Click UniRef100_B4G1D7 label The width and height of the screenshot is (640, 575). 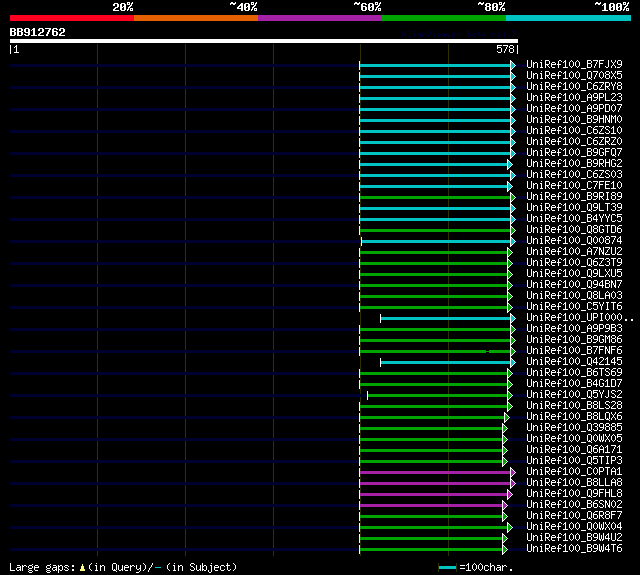(x=574, y=384)
